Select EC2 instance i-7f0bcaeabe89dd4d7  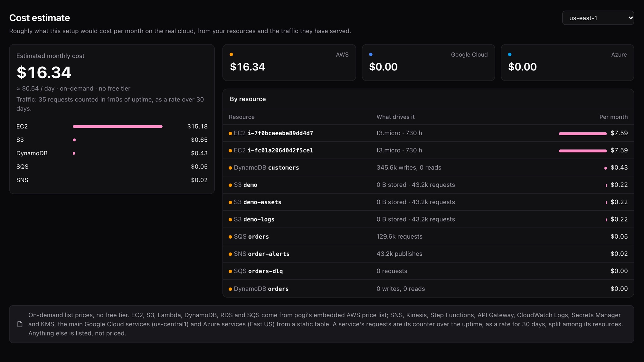[x=428, y=133]
